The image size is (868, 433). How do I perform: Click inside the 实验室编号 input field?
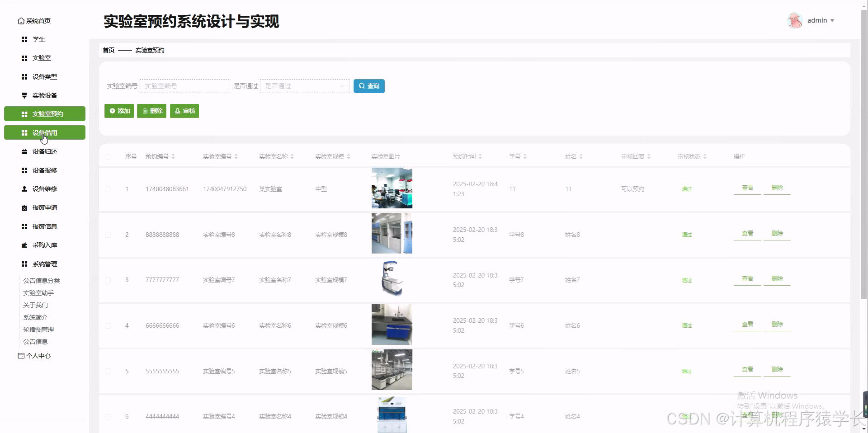coord(184,86)
